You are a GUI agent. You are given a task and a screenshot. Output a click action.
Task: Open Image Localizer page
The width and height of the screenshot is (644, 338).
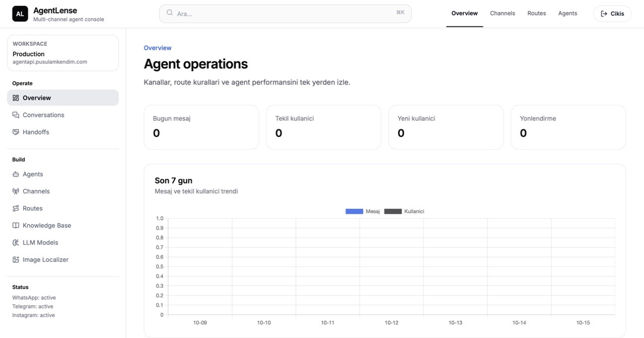click(x=63, y=259)
